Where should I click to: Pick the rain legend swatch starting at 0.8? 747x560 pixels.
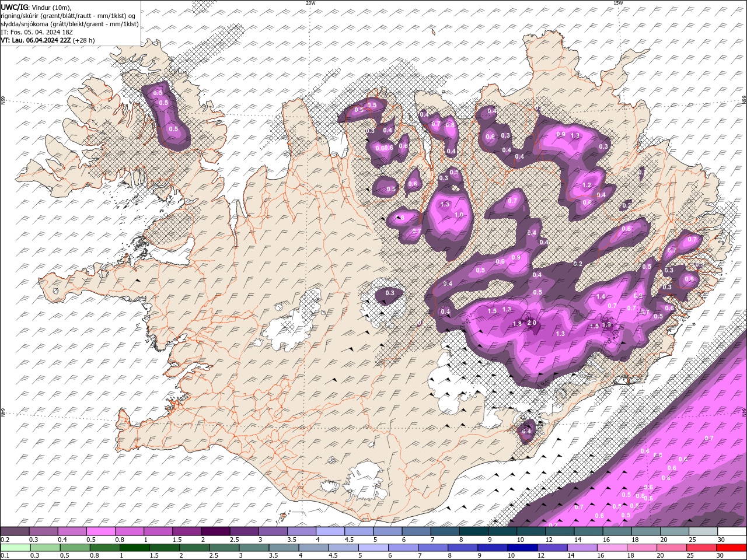104,548
